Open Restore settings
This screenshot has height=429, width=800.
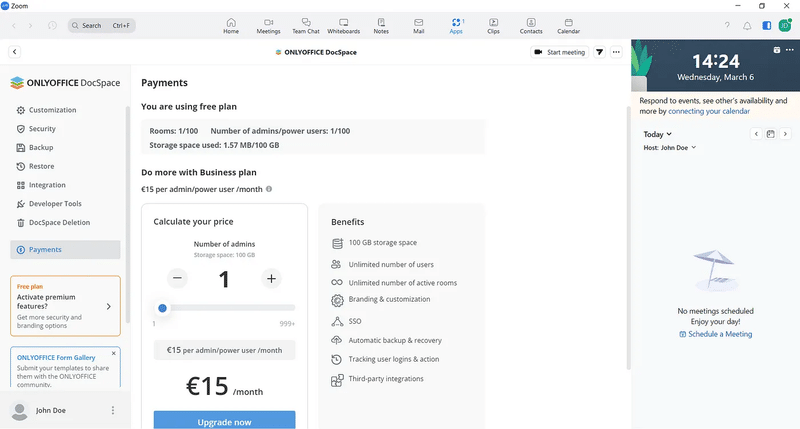[35, 166]
